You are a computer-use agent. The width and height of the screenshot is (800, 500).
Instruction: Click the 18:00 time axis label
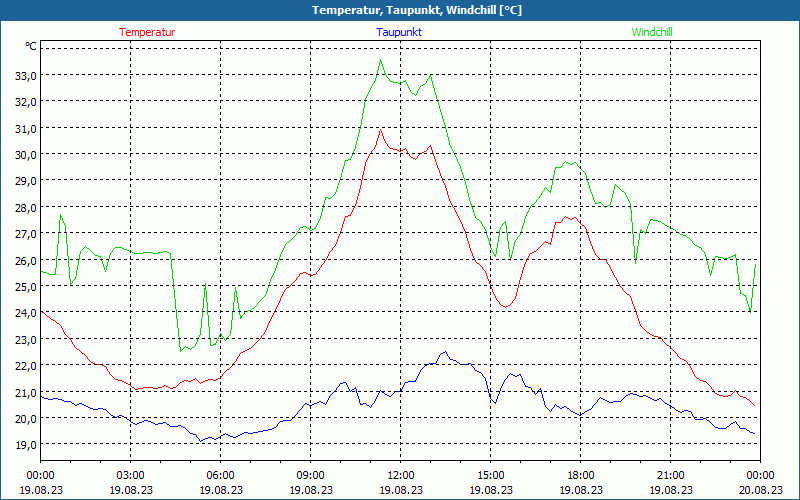(x=581, y=476)
